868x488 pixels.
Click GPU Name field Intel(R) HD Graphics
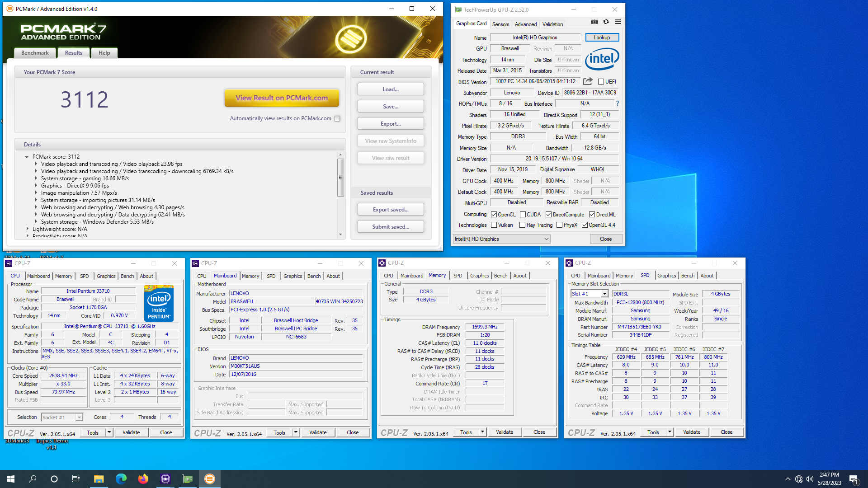pyautogui.click(x=535, y=38)
